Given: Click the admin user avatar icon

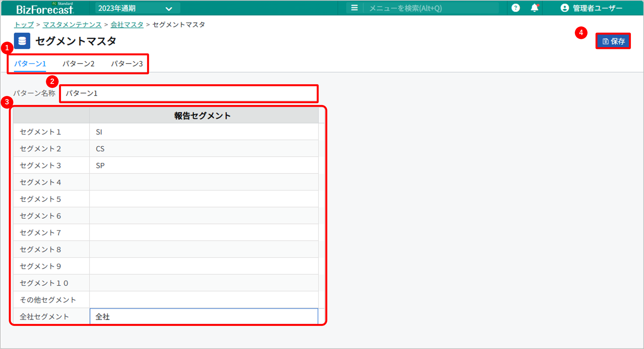Looking at the screenshot, I should point(564,8).
